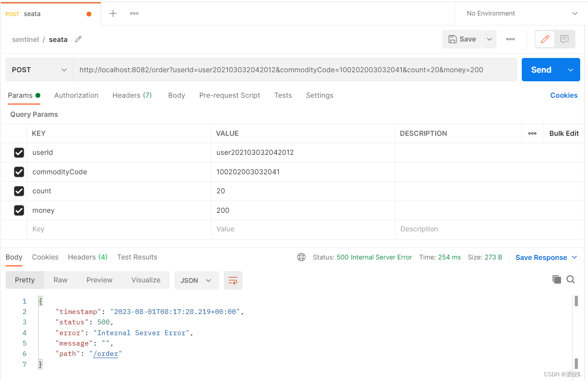Image resolution: width=588 pixels, height=381 pixels.
Task: Open the Cookies link
Action: click(x=564, y=95)
